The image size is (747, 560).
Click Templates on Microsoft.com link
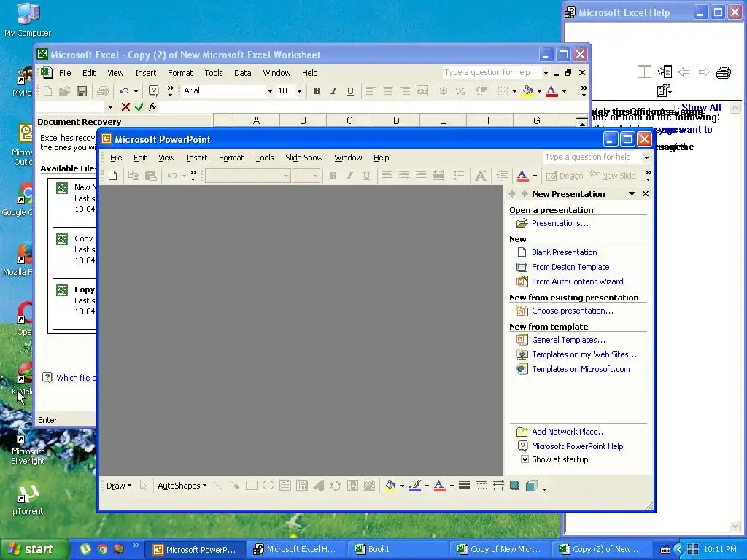[581, 369]
